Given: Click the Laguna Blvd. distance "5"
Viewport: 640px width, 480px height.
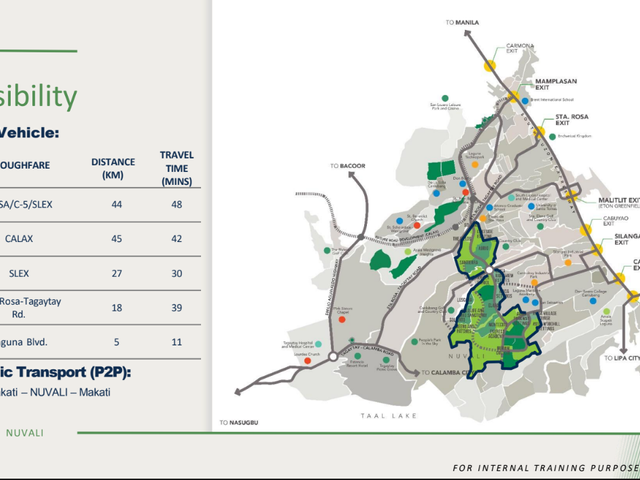Looking at the screenshot, I should [x=117, y=342].
